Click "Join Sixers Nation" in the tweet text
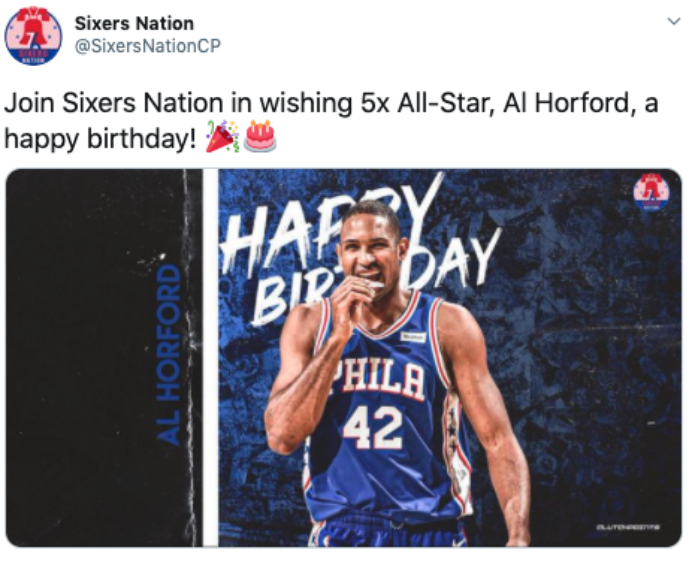 click(x=100, y=104)
